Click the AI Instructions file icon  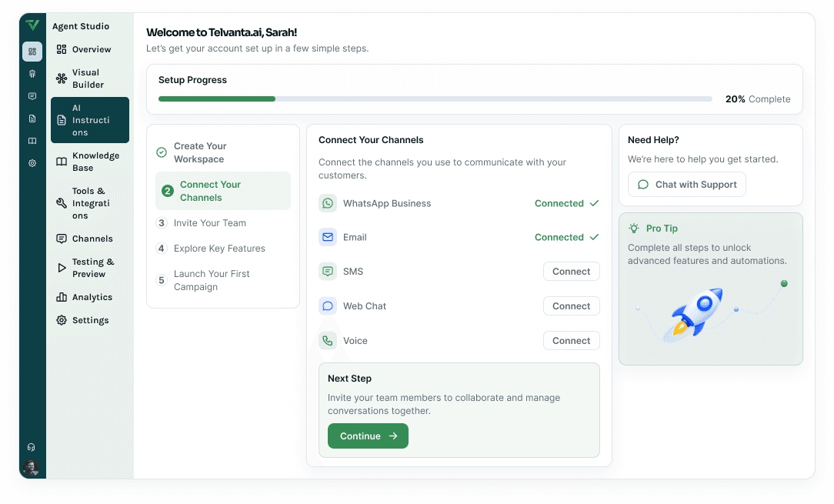coord(62,120)
